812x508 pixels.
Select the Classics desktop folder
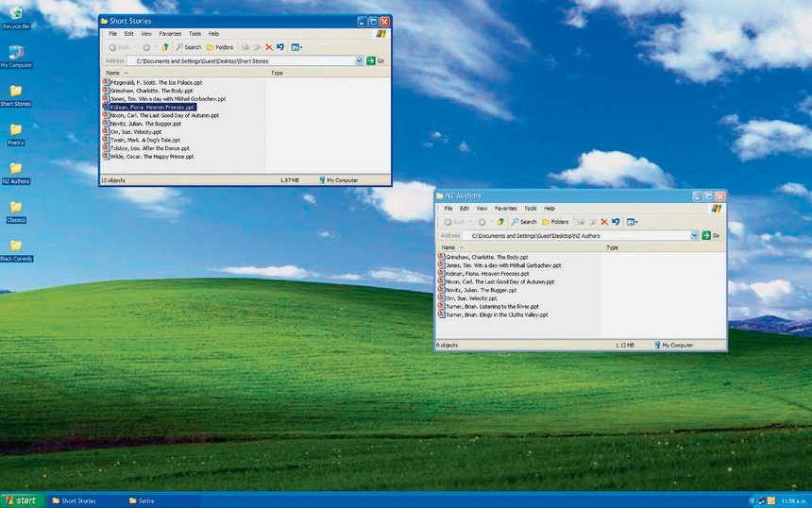(x=16, y=212)
